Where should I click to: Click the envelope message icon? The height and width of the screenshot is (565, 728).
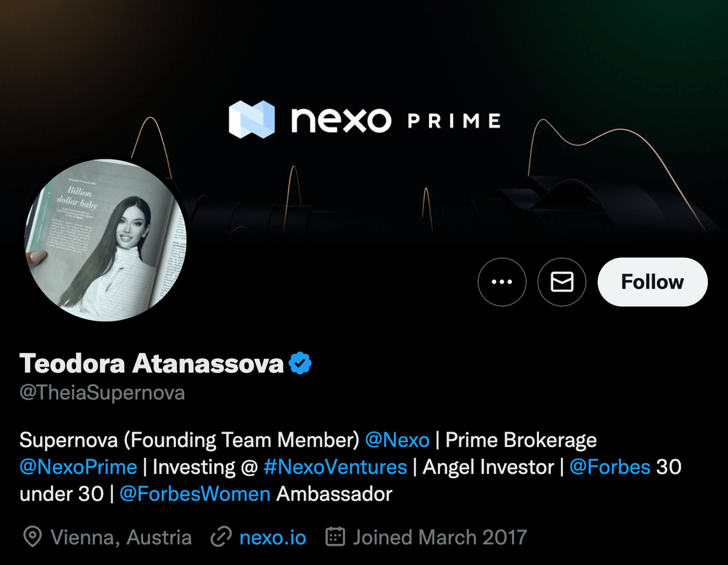[562, 282]
